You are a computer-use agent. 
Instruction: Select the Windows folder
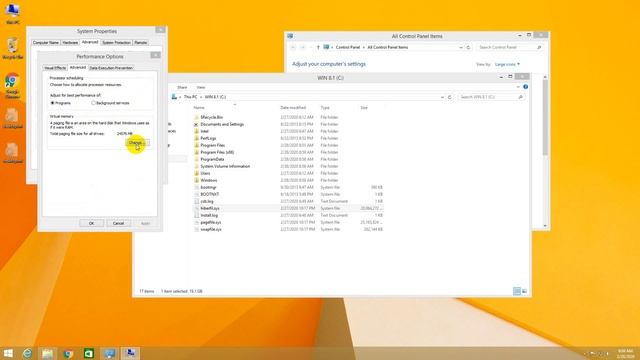209,180
